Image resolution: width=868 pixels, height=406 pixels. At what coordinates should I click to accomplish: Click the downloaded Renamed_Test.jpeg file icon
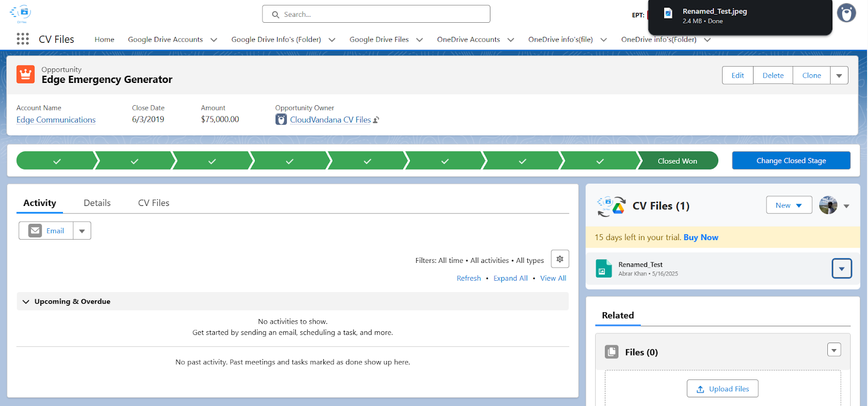(x=668, y=13)
